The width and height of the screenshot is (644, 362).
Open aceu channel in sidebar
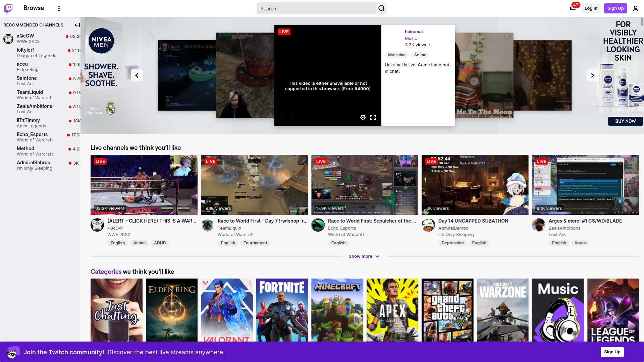click(x=41, y=67)
